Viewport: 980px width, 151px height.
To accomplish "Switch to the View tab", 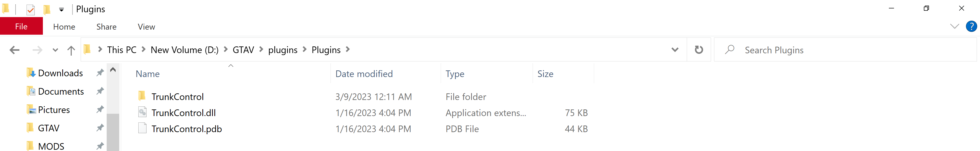I will point(146,27).
